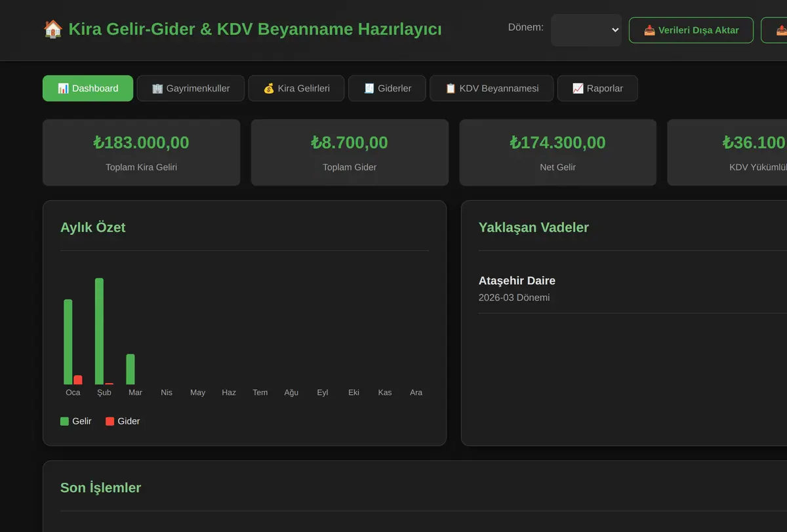Click the Dönem: label text
Screen dimensions: 787x532
(x=526, y=28)
